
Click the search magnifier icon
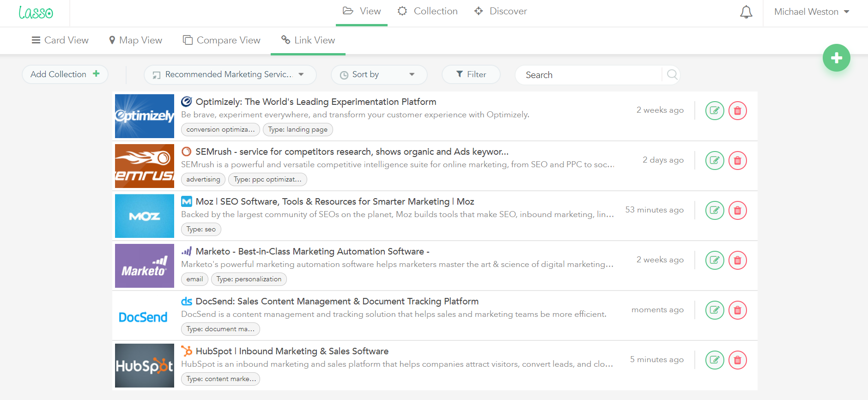pyautogui.click(x=672, y=75)
